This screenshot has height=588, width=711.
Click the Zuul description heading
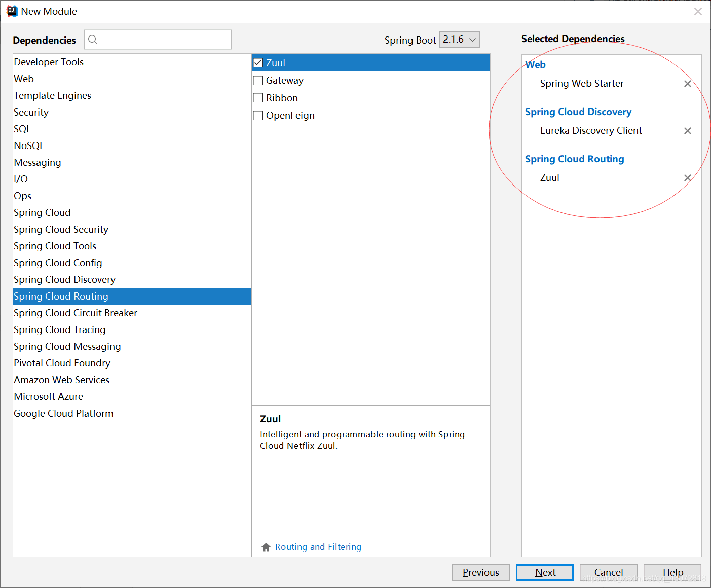(x=270, y=419)
